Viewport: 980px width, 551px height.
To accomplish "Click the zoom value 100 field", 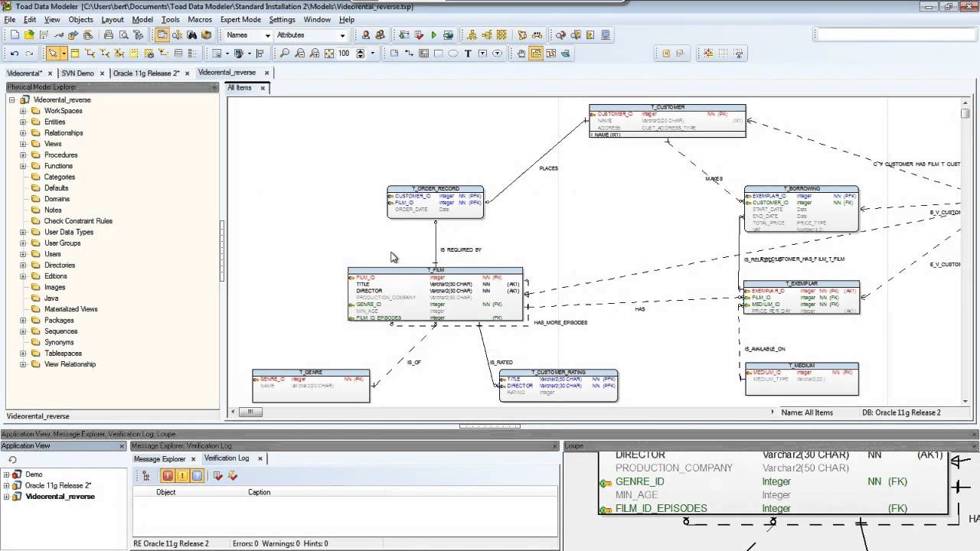I will point(344,54).
